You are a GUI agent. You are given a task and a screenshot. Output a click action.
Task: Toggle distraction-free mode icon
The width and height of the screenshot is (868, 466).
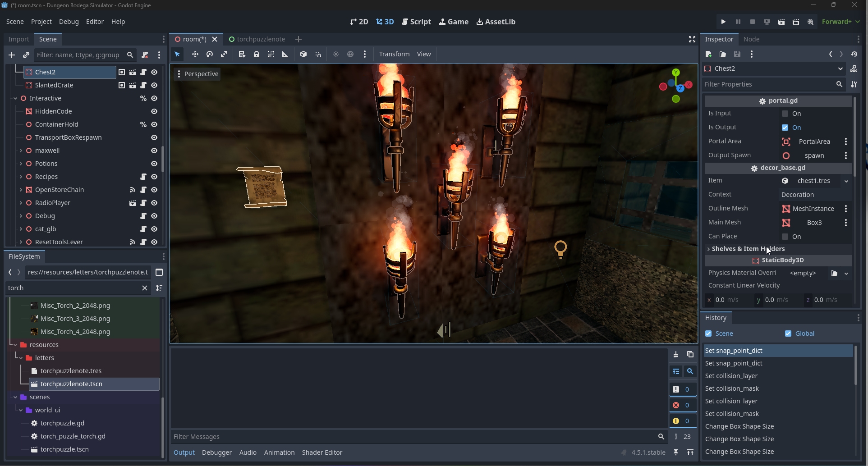(x=692, y=40)
